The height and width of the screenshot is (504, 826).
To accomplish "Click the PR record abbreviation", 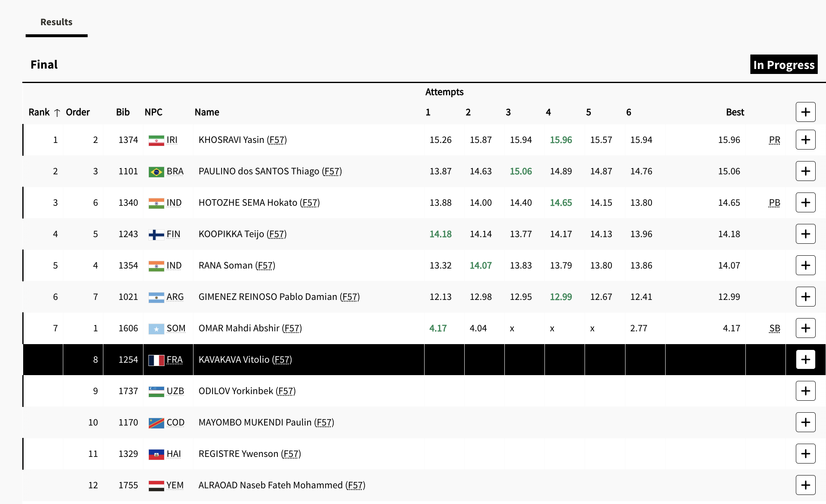I will [774, 140].
